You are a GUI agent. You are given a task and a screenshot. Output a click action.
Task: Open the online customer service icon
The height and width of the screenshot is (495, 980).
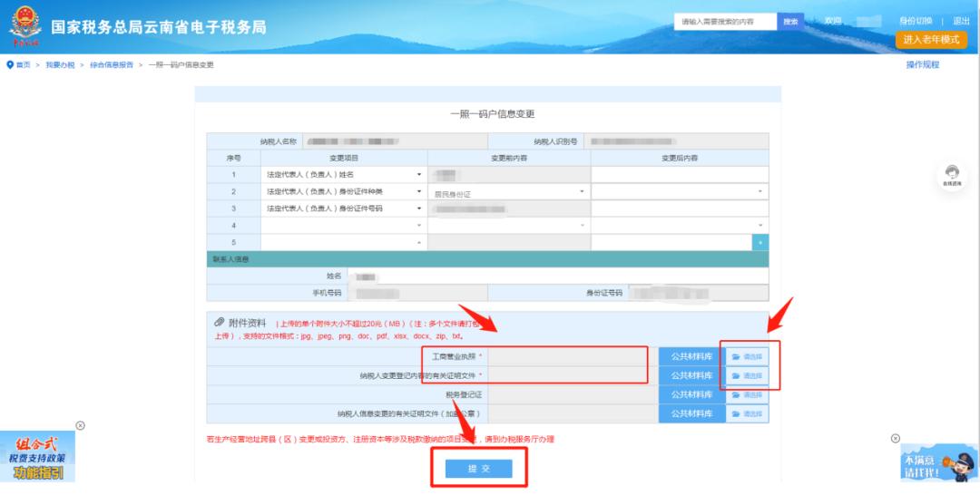[952, 175]
